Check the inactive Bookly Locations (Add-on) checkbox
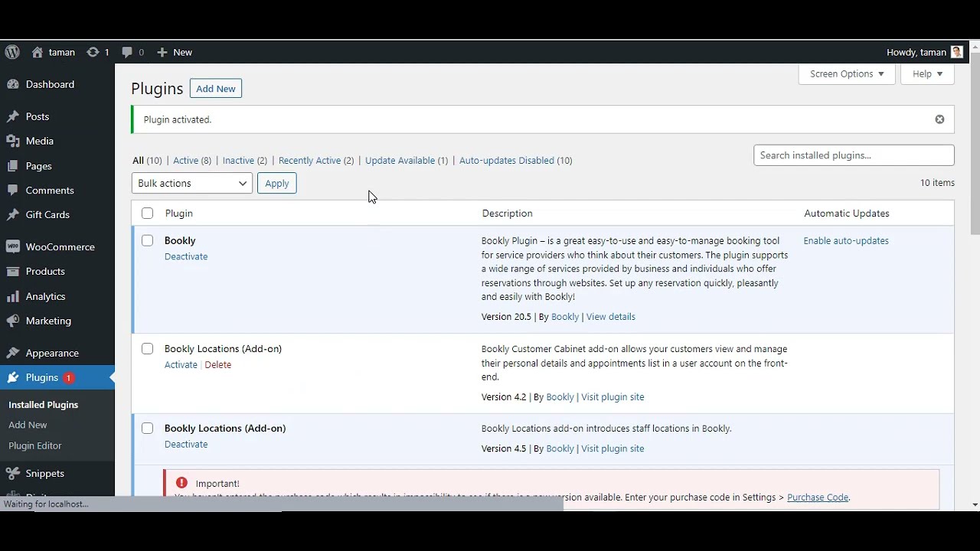 (147, 349)
